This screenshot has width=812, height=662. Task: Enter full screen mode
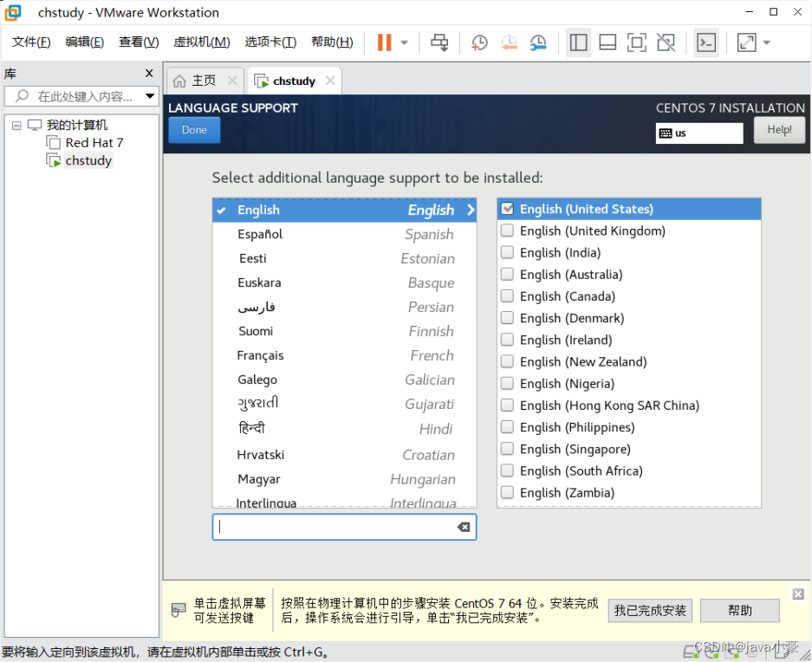[x=636, y=42]
